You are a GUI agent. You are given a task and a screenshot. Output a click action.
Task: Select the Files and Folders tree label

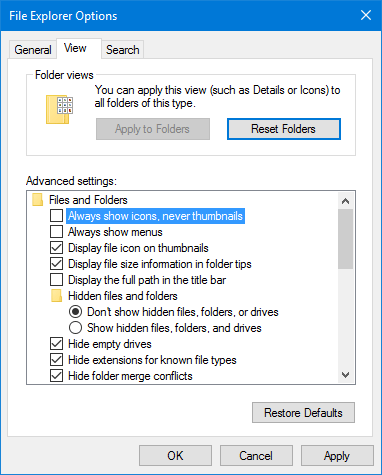pyautogui.click(x=88, y=200)
